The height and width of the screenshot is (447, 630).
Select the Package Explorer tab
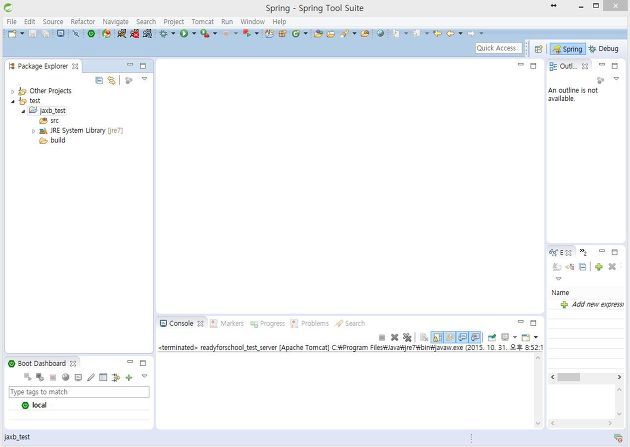(x=42, y=66)
